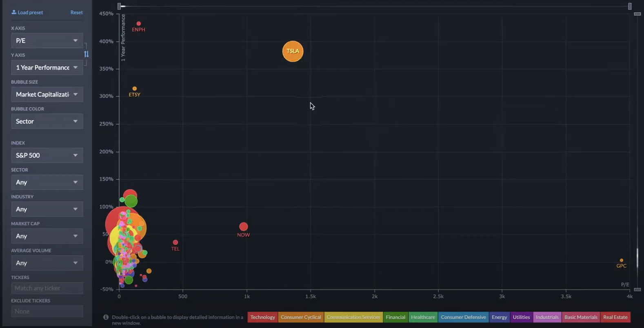Click the Load preset link

(x=27, y=12)
